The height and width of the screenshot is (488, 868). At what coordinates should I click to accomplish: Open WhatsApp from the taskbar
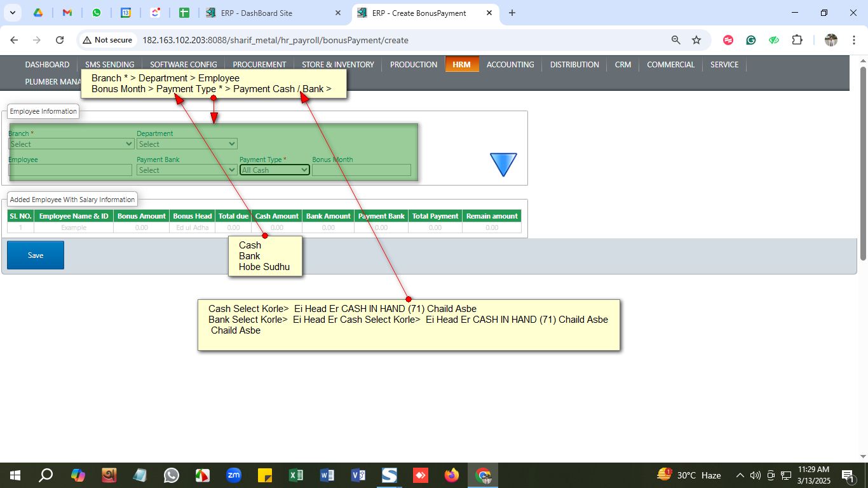[171, 475]
